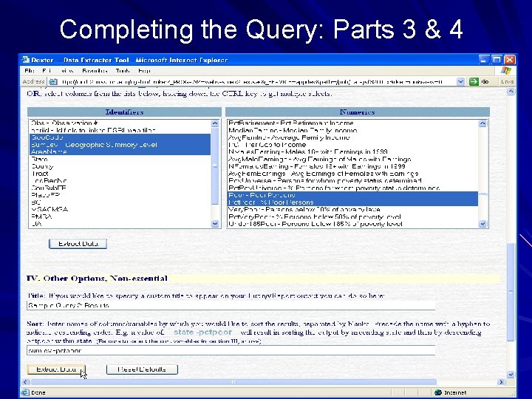Click the Done status bar page icon
The image size is (532, 399).
(x=25, y=392)
